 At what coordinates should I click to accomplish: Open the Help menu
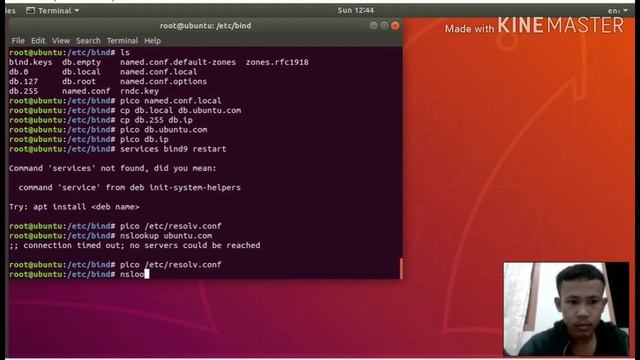point(152,41)
